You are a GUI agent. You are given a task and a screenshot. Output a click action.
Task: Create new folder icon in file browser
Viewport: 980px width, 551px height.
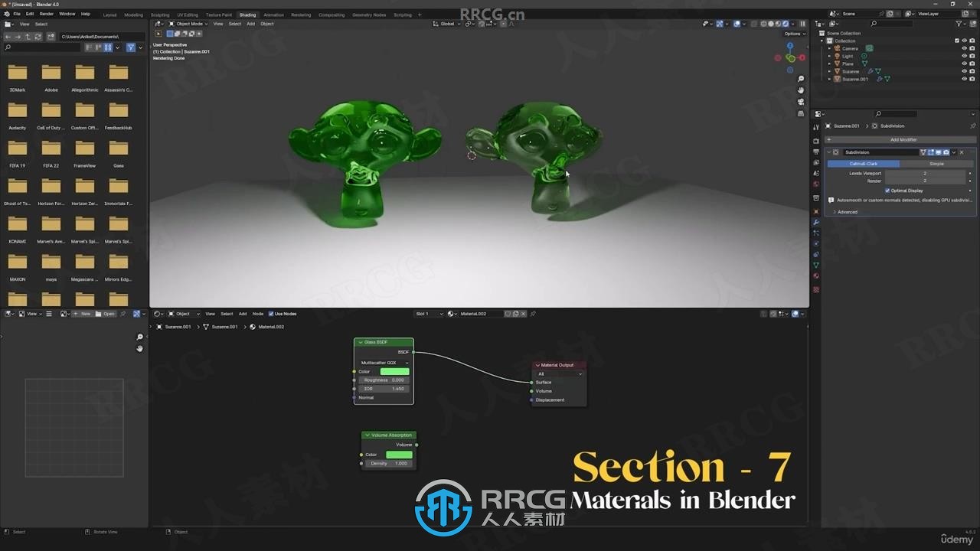[x=51, y=37]
